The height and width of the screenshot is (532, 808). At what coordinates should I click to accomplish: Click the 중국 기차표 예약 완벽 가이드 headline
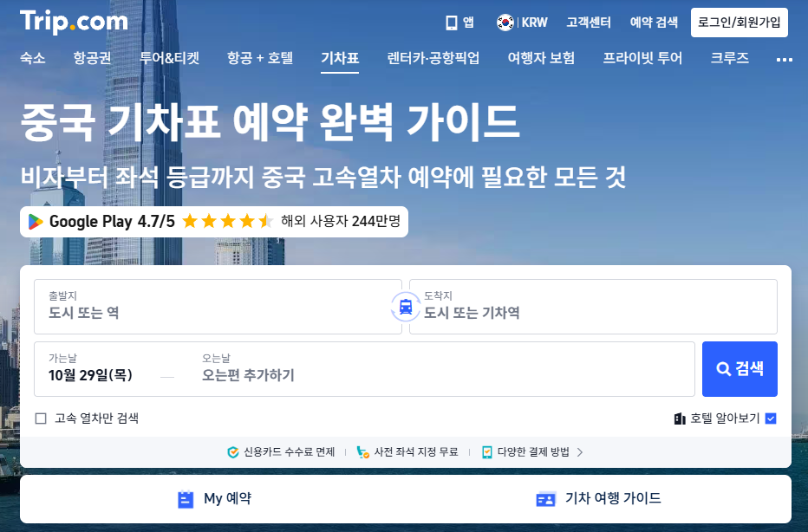[x=270, y=121]
